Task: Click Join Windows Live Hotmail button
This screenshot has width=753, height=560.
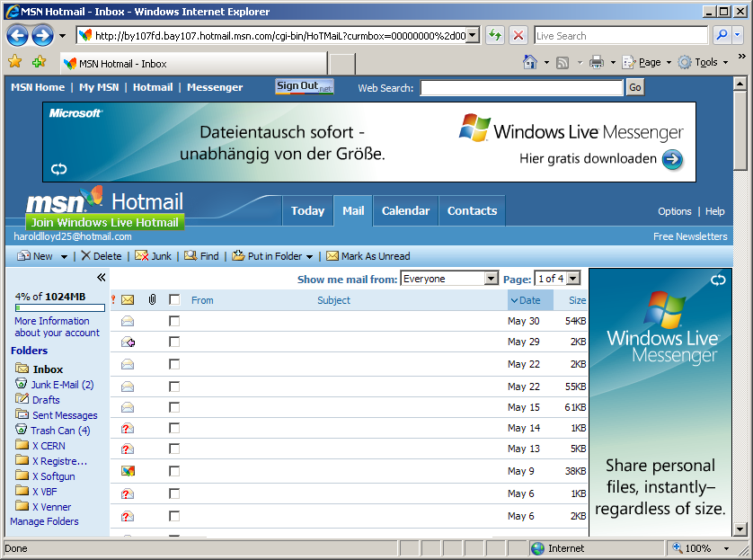Action: (x=105, y=222)
